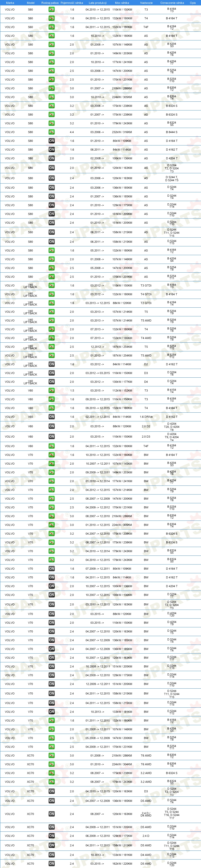Click the 07.2009 -> 12.2011 production years
Viewport: 201px width, 868px height.
click(98, 569)
